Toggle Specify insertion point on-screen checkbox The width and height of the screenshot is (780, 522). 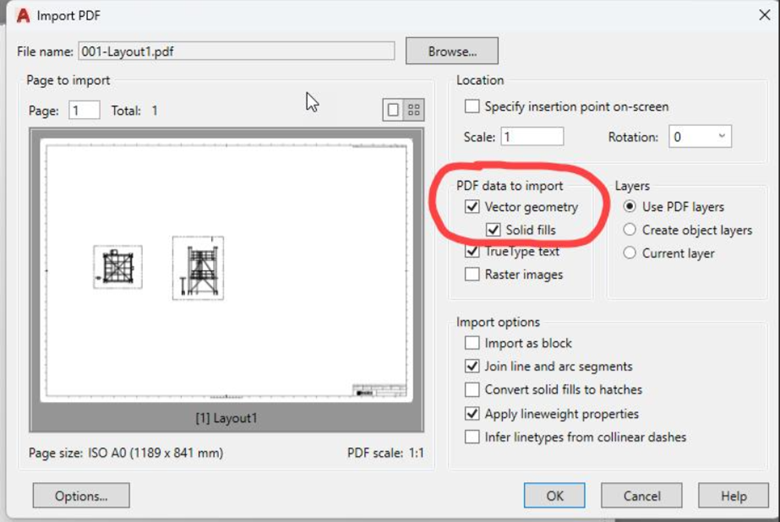pyautogui.click(x=472, y=106)
